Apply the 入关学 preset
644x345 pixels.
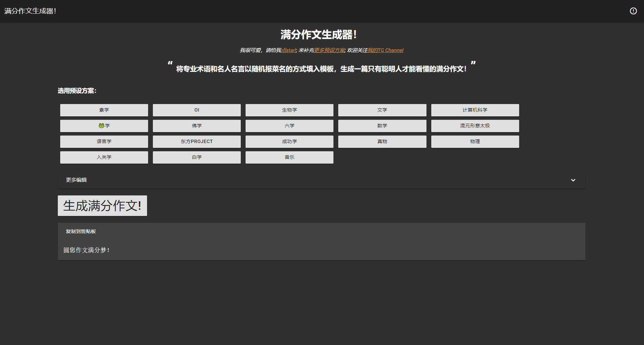pos(104,157)
